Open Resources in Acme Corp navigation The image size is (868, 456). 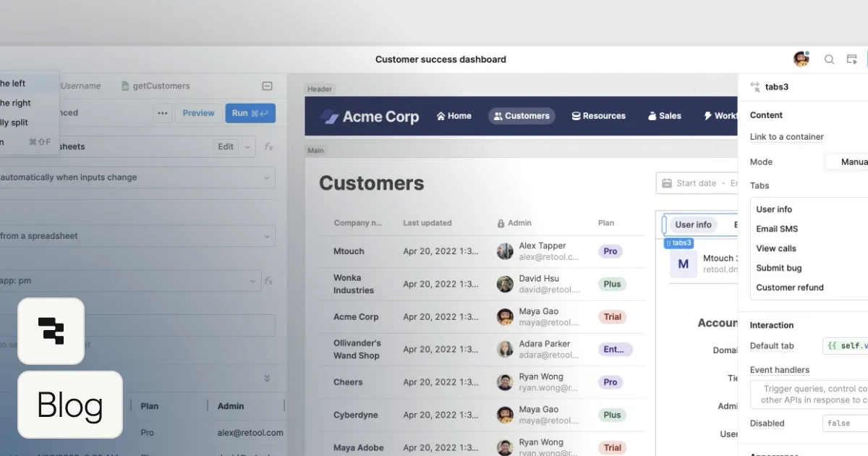click(x=598, y=116)
